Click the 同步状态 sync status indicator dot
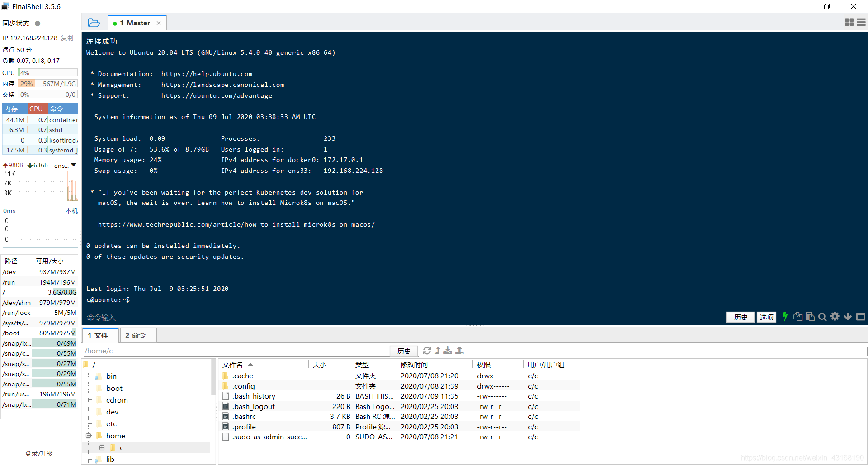 coord(38,24)
